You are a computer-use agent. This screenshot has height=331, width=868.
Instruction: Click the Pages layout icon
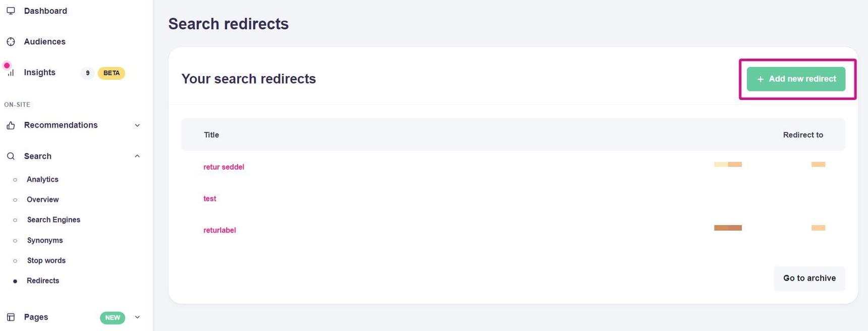click(11, 317)
